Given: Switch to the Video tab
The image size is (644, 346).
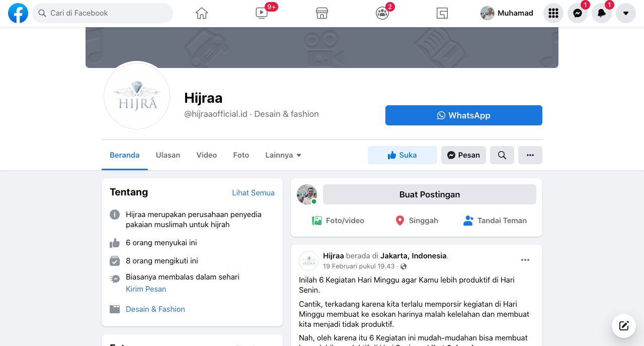Looking at the screenshot, I should click(207, 155).
